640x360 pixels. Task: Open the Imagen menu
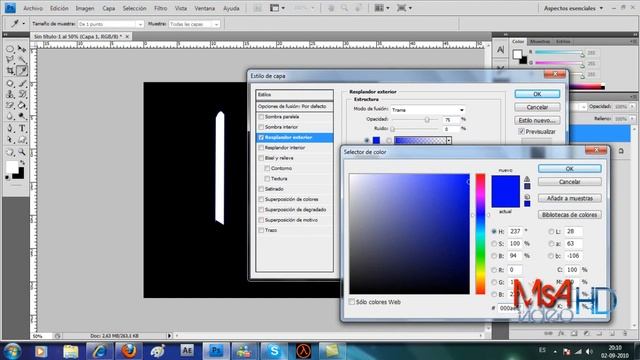85,8
